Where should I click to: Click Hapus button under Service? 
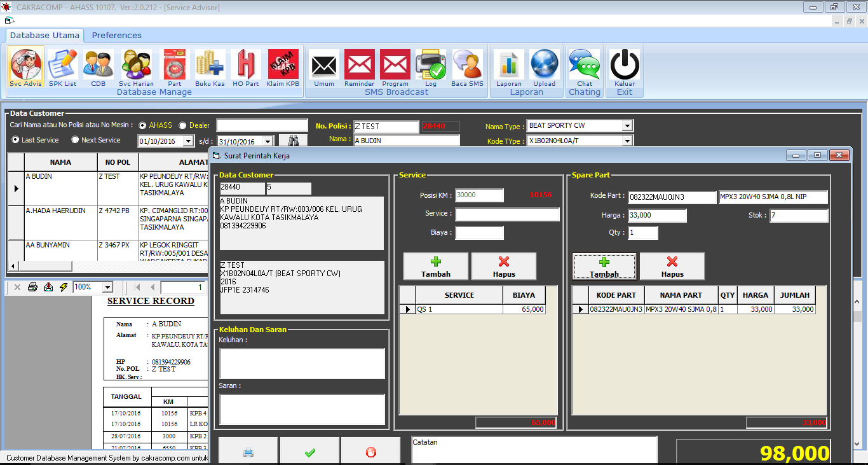pos(503,267)
